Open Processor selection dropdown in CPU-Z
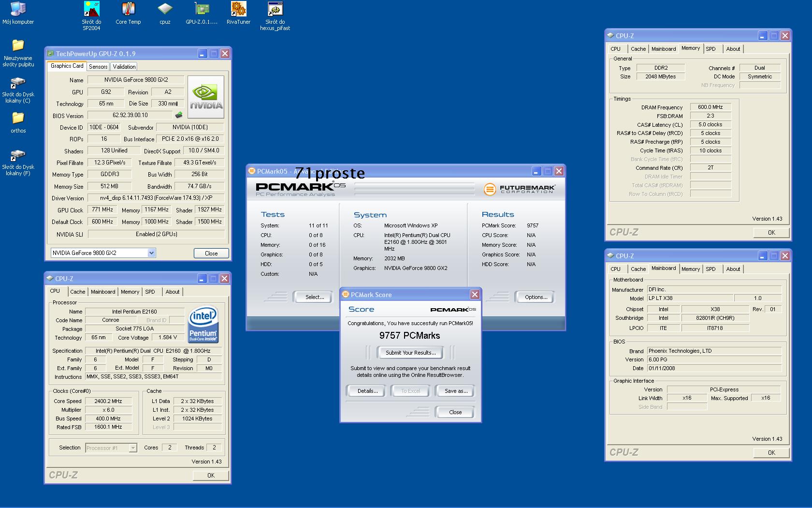 133,448
